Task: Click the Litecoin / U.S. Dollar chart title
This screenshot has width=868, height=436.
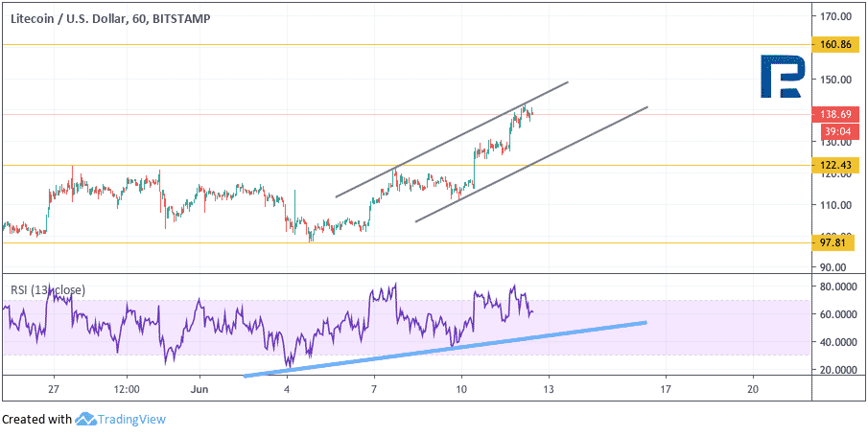Action: [x=109, y=19]
